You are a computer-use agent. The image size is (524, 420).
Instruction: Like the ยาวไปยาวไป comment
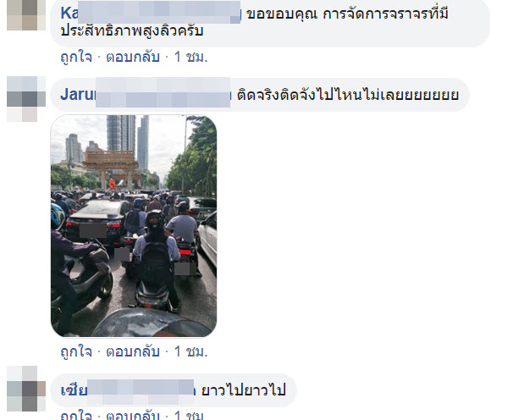pyautogui.click(x=76, y=415)
